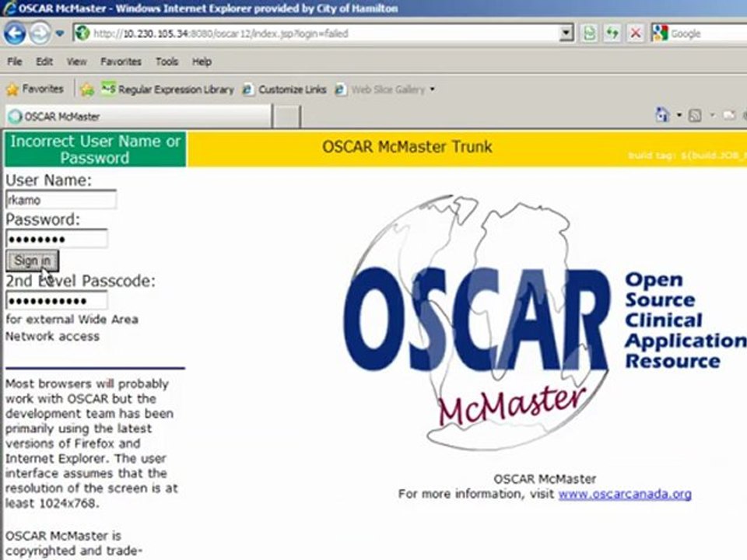The width and height of the screenshot is (747, 560).
Task: Click the RSS feeds toolbar icon
Action: coord(695,115)
